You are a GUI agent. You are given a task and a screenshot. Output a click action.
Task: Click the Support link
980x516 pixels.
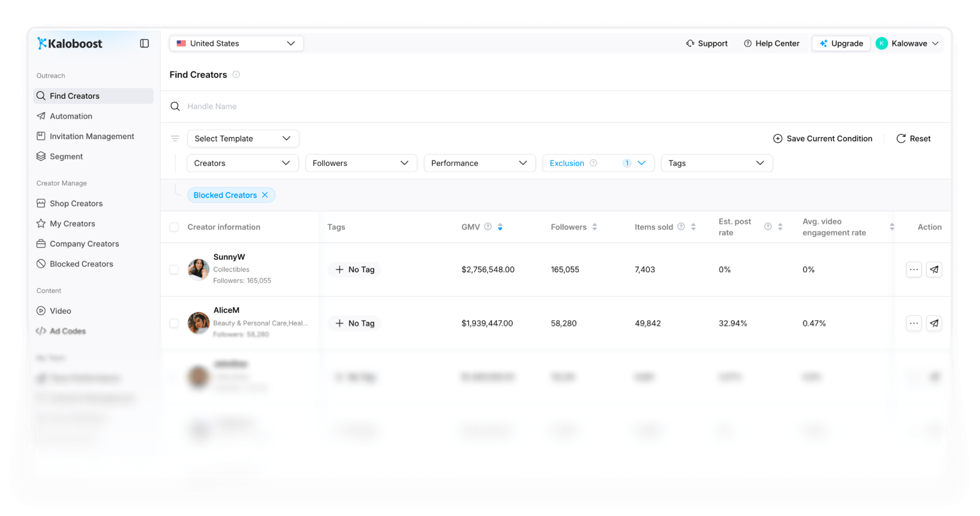(707, 44)
